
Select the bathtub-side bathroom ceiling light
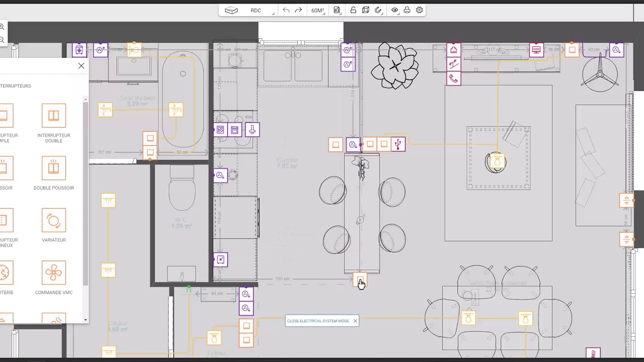pos(176,110)
